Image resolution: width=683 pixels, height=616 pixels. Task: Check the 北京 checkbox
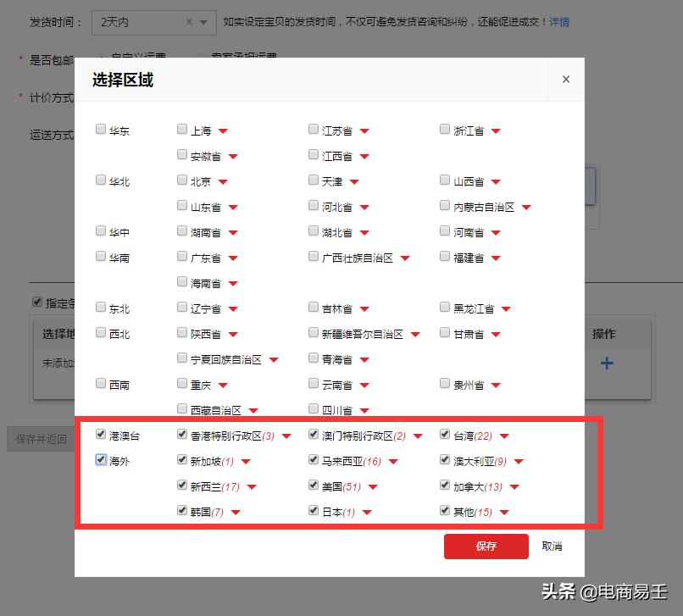(x=182, y=180)
